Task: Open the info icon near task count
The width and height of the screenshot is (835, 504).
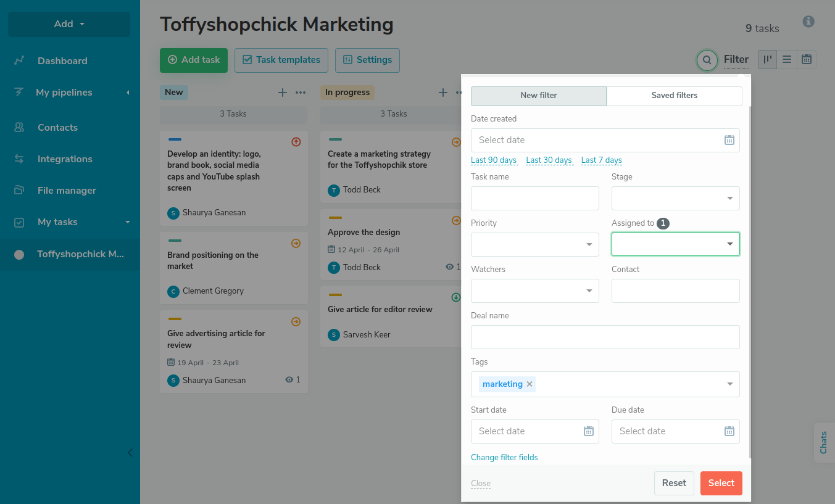Action: tap(808, 22)
